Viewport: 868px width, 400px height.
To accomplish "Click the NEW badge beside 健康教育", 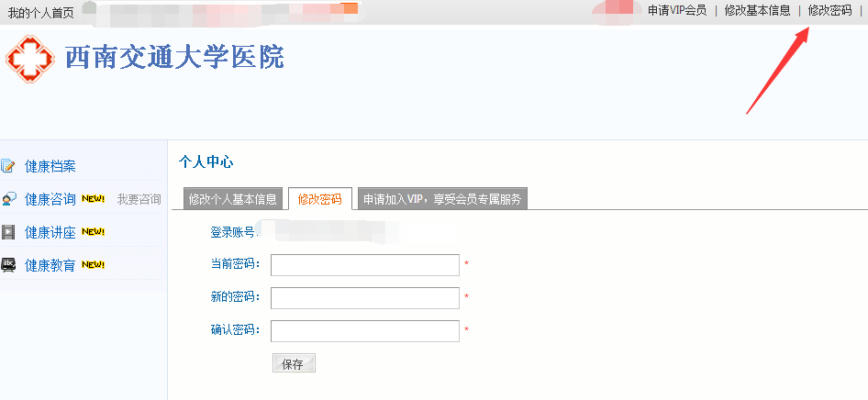I will click(94, 265).
